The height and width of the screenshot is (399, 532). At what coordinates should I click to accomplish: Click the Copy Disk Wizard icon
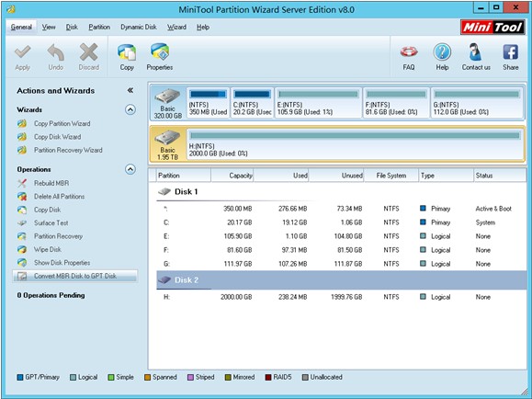click(x=22, y=136)
